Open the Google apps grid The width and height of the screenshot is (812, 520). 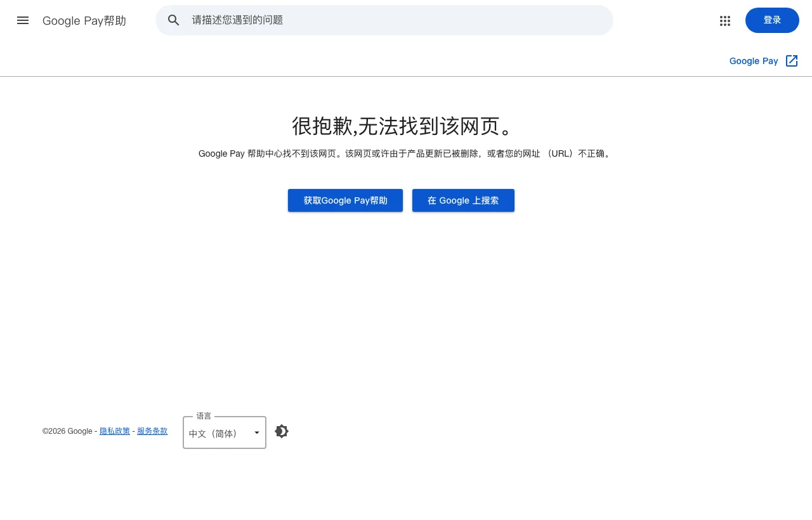(x=725, y=21)
